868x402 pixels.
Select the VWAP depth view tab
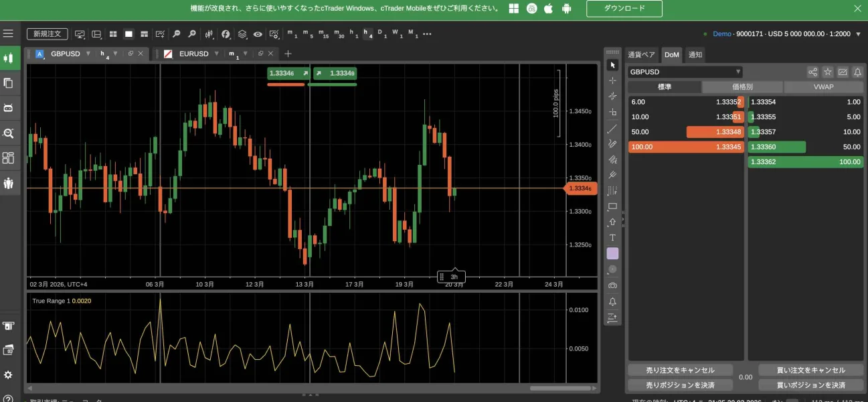tap(823, 87)
